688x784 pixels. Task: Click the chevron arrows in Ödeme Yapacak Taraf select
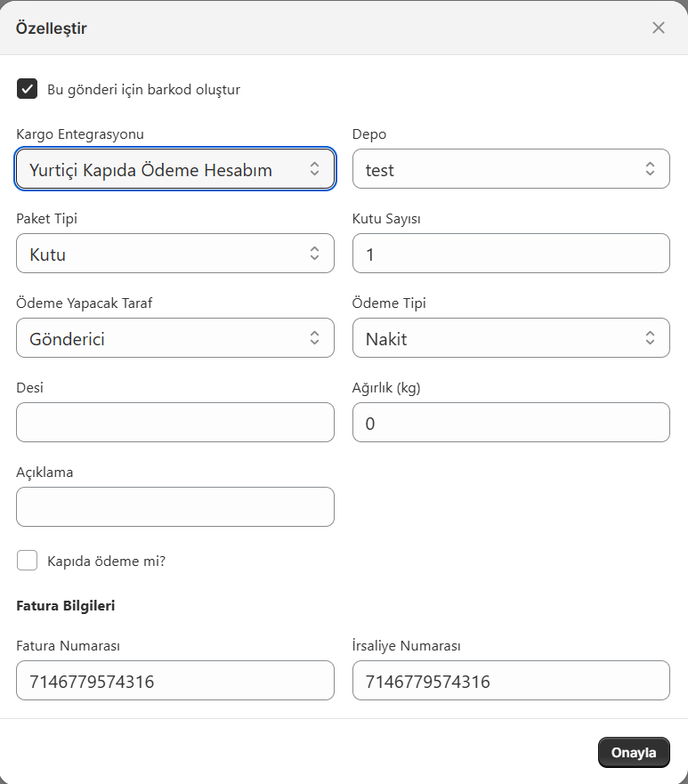point(314,338)
